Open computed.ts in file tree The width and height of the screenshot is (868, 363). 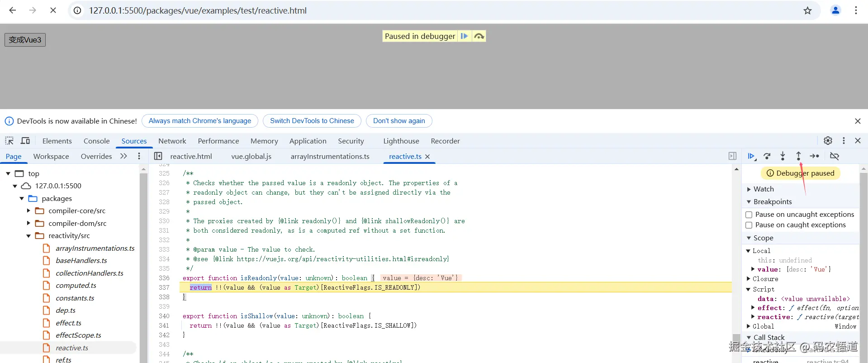click(76, 286)
